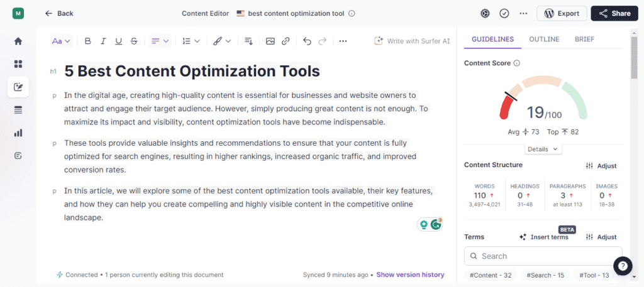644x287 pixels.
Task: Focus the terms Search field
Action: coord(543,256)
